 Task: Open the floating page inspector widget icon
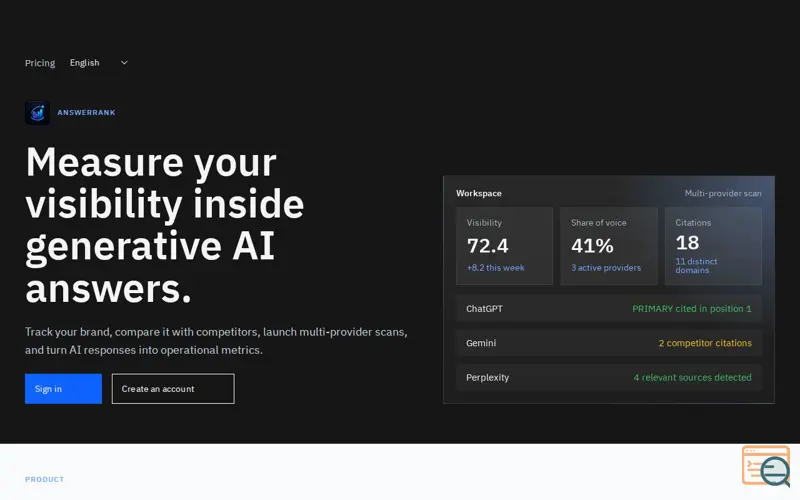tap(766, 465)
